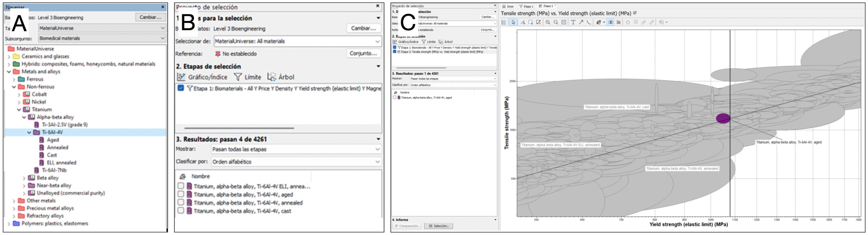Click the edit pencil icon beside chart title
The image size is (868, 235).
pyautogui.click(x=635, y=13)
